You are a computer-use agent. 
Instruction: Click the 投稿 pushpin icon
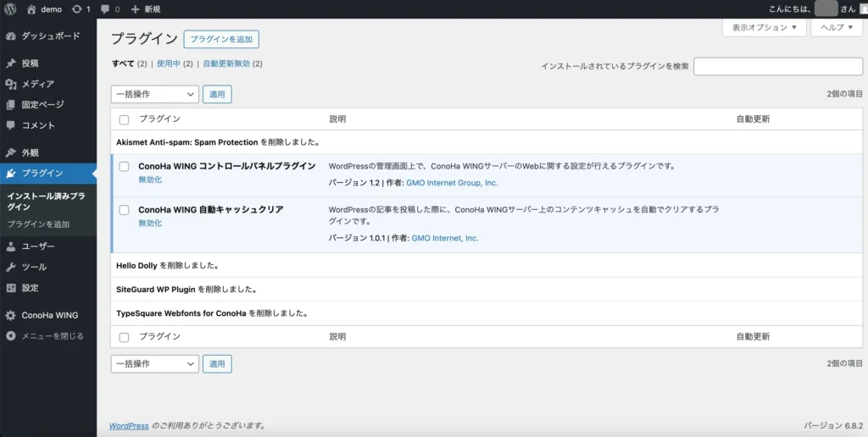click(x=10, y=64)
